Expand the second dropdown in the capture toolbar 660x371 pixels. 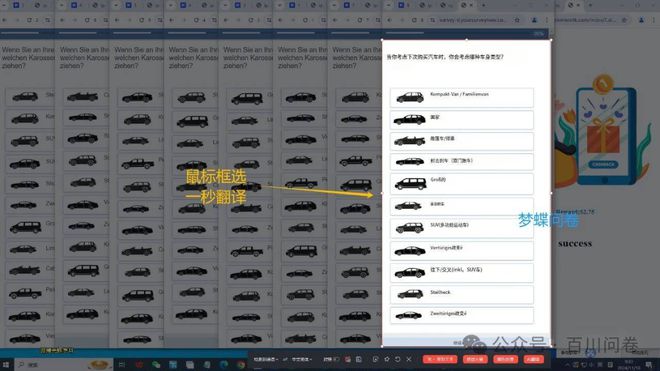coord(301,359)
